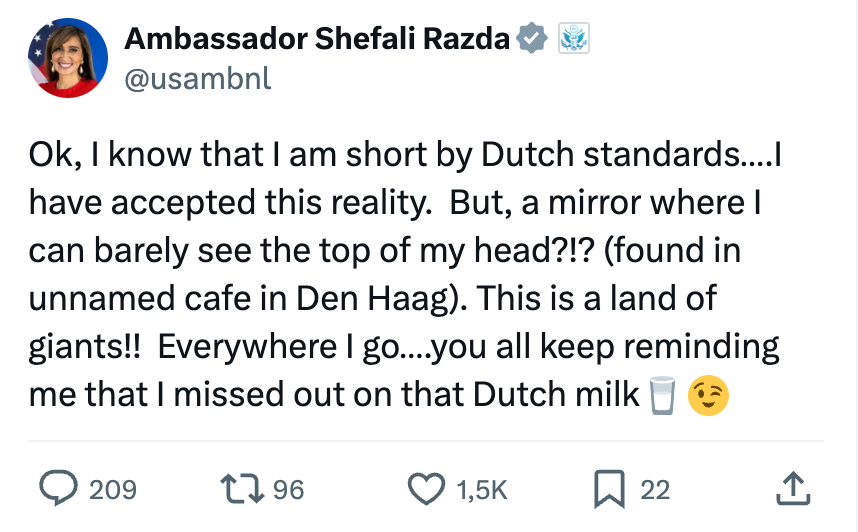This screenshot has height=532, width=858.
Task: Click the winking face emoji
Action: (x=708, y=395)
